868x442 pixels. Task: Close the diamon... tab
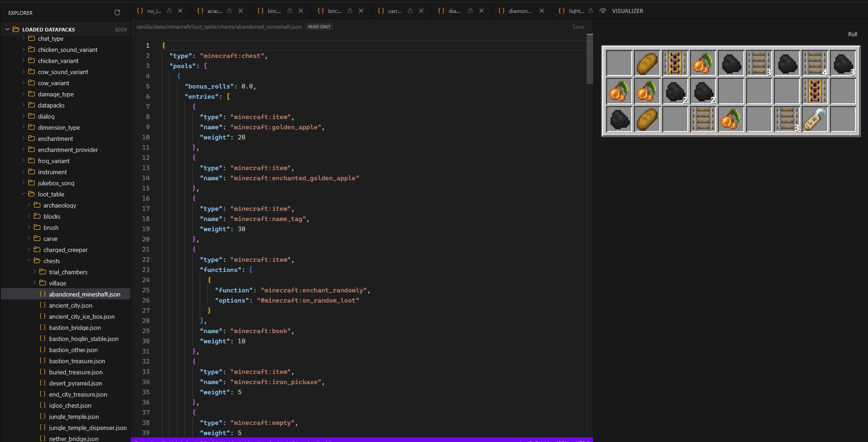pyautogui.click(x=542, y=11)
